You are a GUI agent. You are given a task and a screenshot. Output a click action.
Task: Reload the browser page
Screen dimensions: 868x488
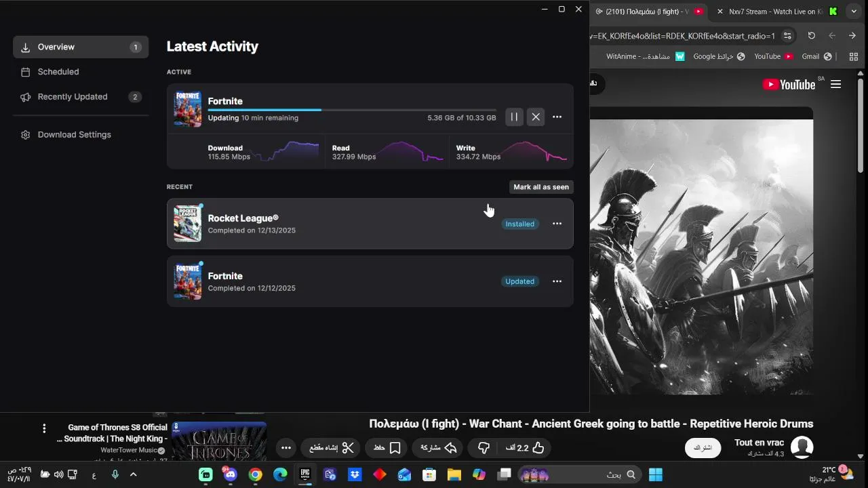point(812,36)
